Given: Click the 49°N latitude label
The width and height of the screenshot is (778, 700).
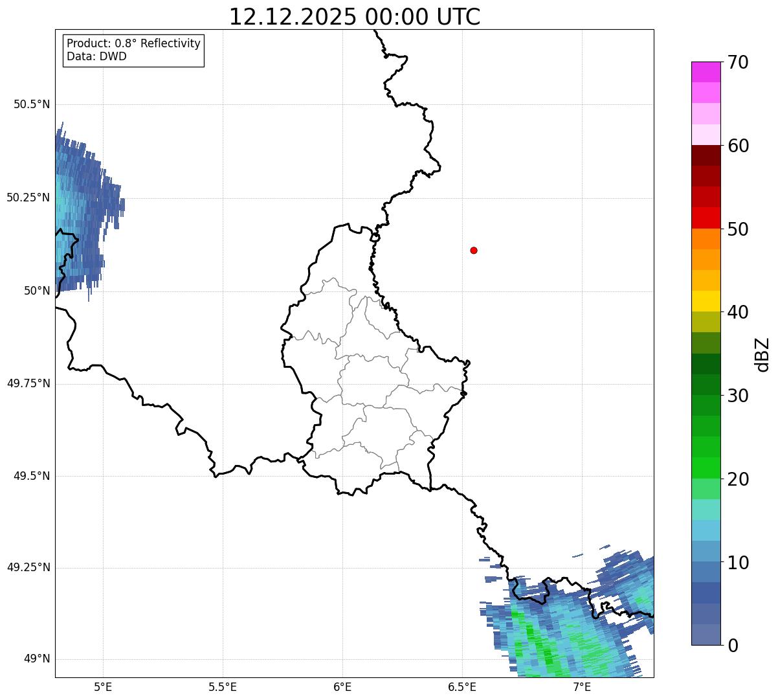Looking at the screenshot, I should (37, 659).
